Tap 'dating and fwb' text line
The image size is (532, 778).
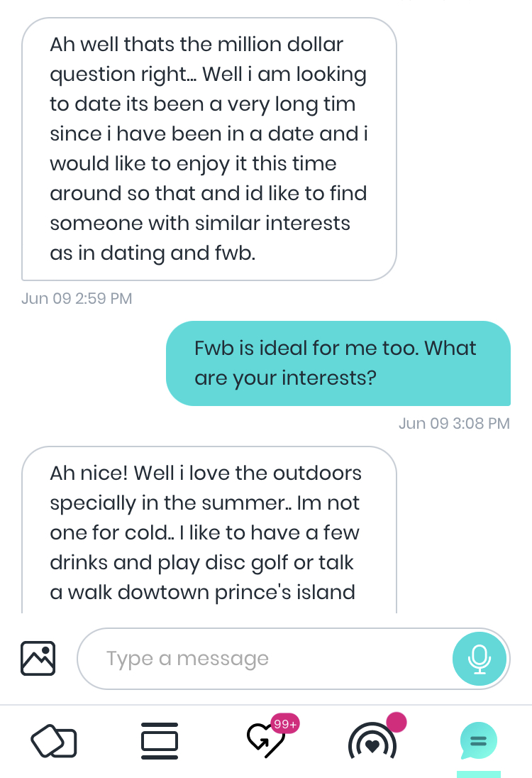pyautogui.click(x=153, y=253)
